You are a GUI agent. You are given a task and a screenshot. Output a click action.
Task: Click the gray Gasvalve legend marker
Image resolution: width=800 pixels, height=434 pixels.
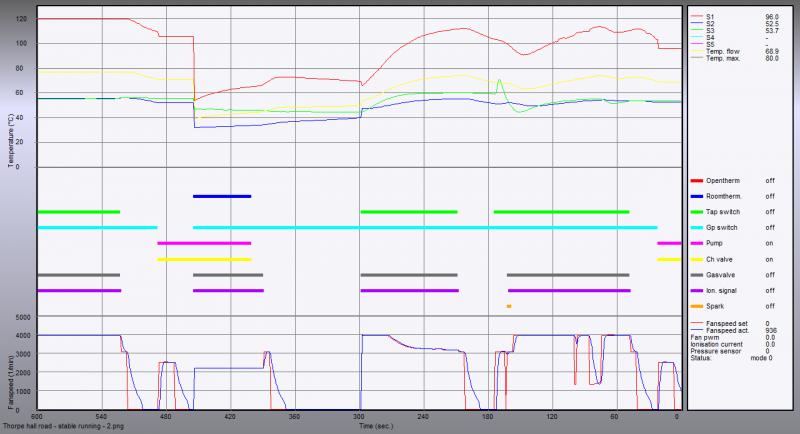[x=695, y=275]
